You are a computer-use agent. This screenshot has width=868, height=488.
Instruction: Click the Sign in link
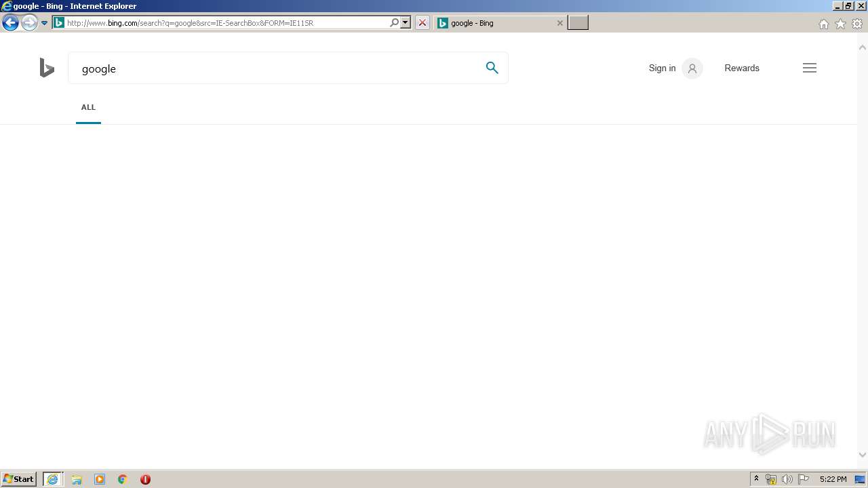click(x=662, y=68)
